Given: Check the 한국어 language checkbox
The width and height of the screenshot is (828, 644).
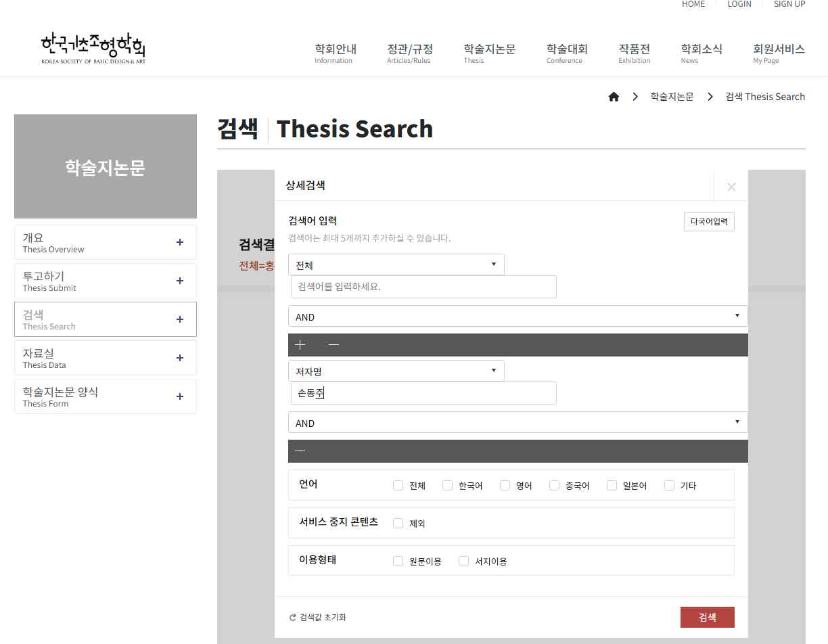Looking at the screenshot, I should coord(447,485).
